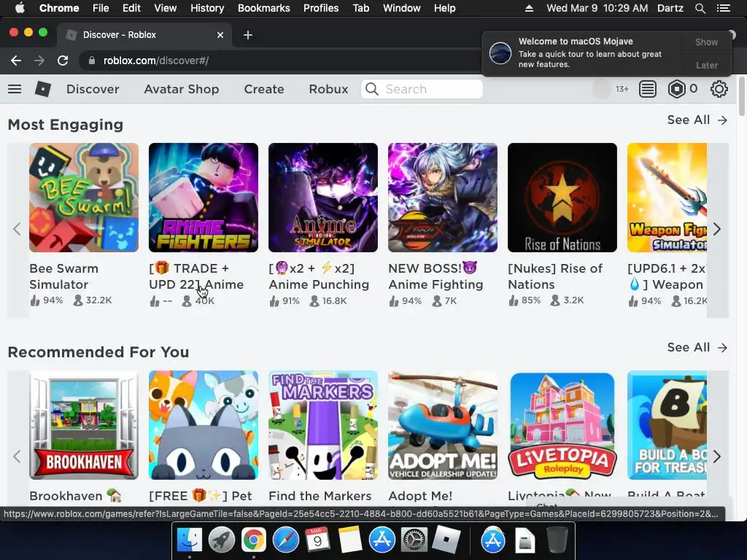747x560 pixels.
Task: Open Anime Fighting NEW BOSS thumbnail
Action: (443, 198)
